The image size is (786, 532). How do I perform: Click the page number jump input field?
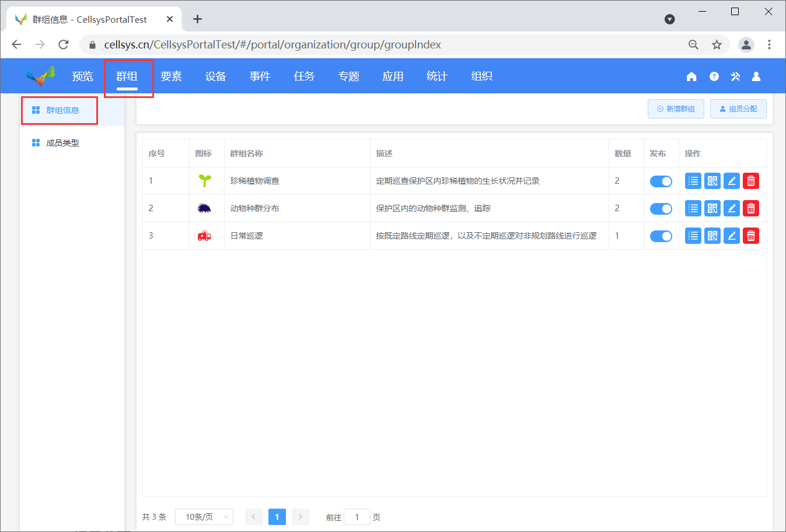tap(357, 517)
